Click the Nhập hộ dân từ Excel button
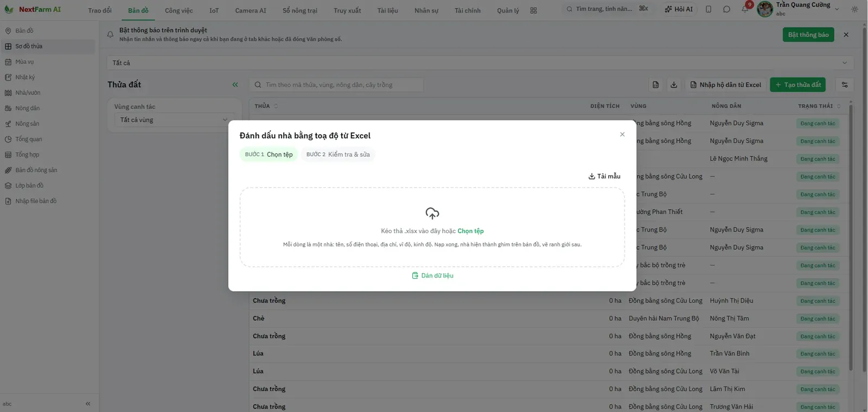Viewport: 868px width, 412px height. point(726,85)
